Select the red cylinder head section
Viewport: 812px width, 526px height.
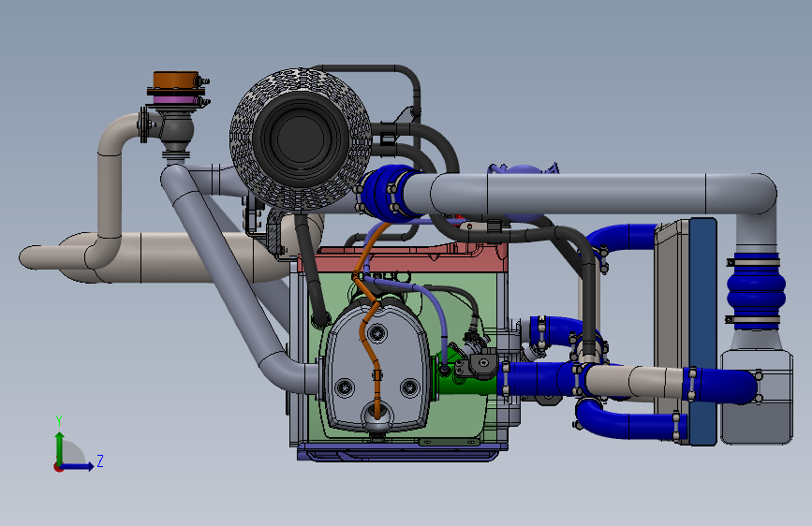tap(404, 258)
